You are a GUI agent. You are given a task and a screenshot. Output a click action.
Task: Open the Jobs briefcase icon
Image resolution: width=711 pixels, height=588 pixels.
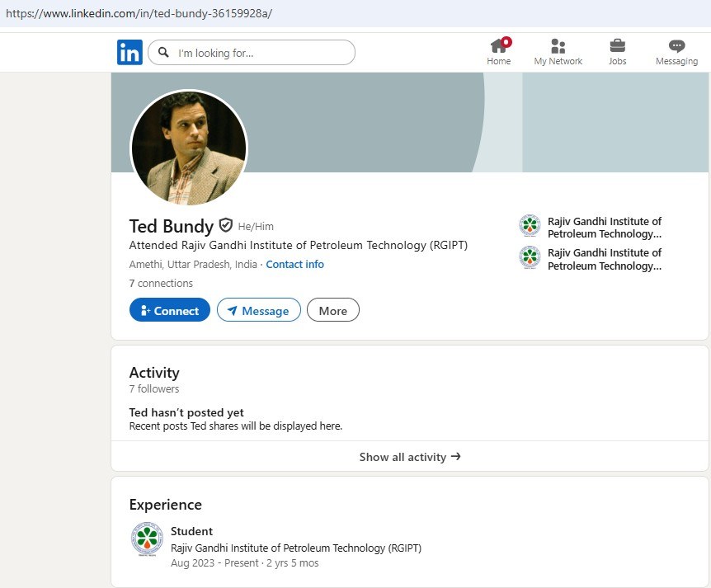coord(617,46)
